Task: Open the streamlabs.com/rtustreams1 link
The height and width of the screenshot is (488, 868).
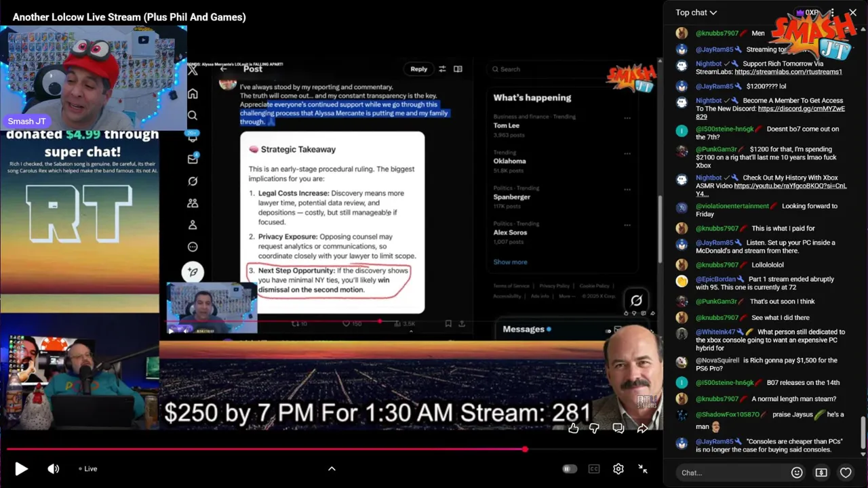Action: (x=788, y=72)
